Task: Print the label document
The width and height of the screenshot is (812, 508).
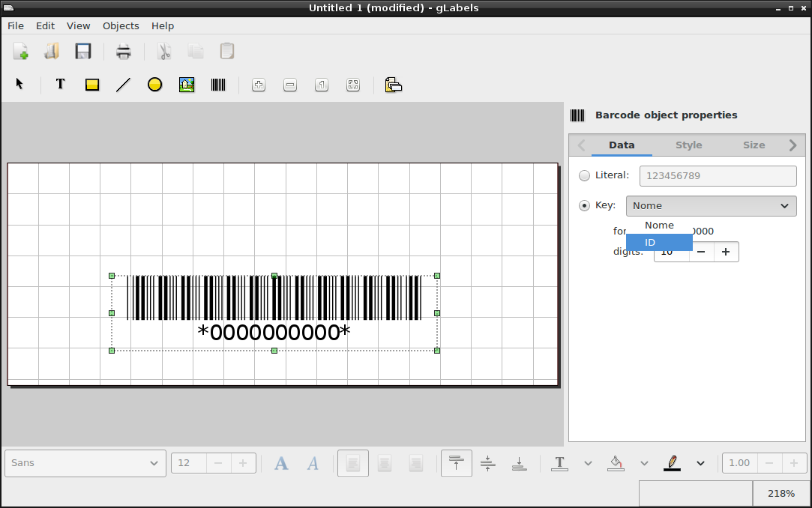Action: (x=124, y=51)
